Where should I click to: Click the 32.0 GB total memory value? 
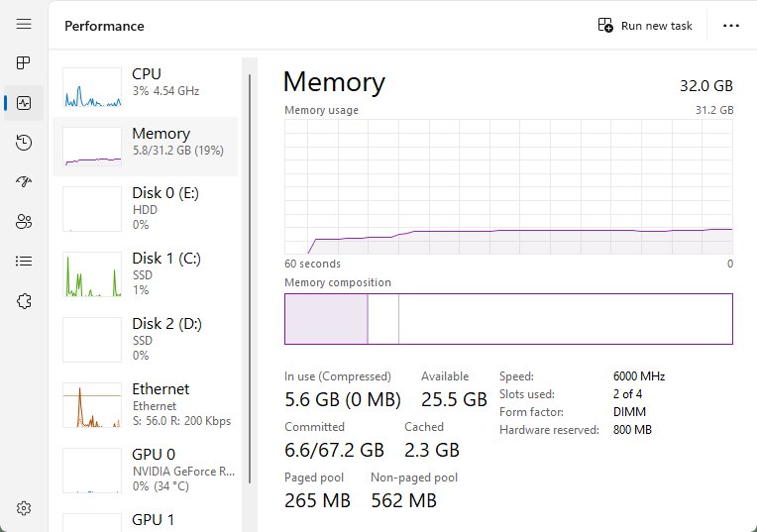tap(706, 86)
